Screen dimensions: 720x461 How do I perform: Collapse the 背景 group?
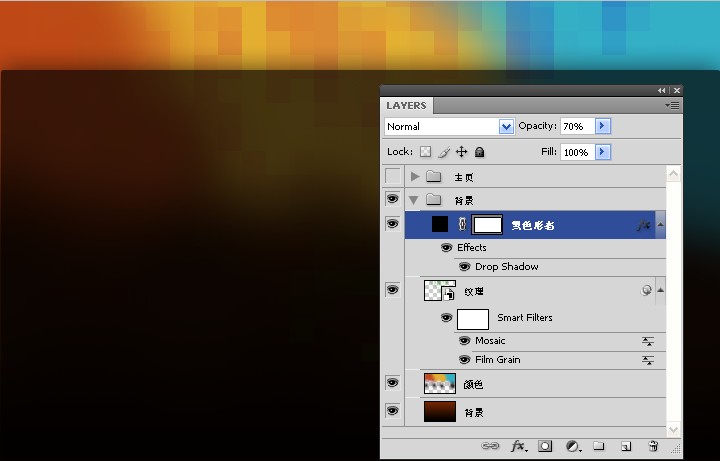click(x=413, y=201)
